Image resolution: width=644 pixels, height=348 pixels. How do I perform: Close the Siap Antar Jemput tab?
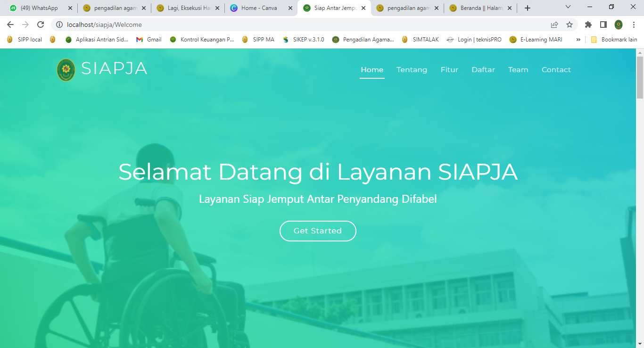363,8
